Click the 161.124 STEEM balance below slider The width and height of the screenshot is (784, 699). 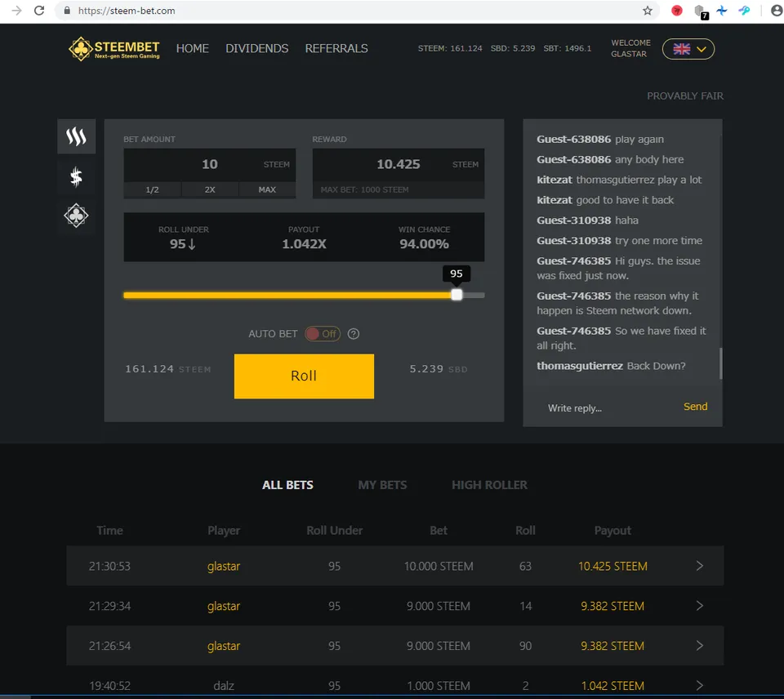pyautogui.click(x=168, y=369)
